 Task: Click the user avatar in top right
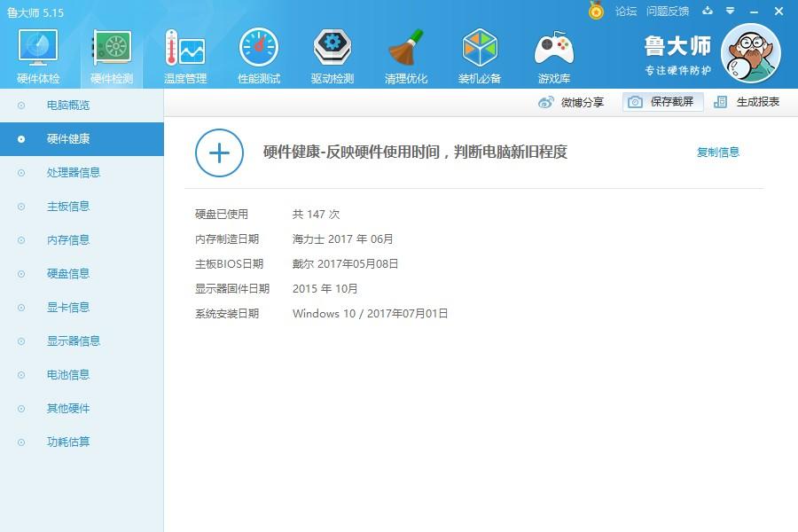[752, 53]
